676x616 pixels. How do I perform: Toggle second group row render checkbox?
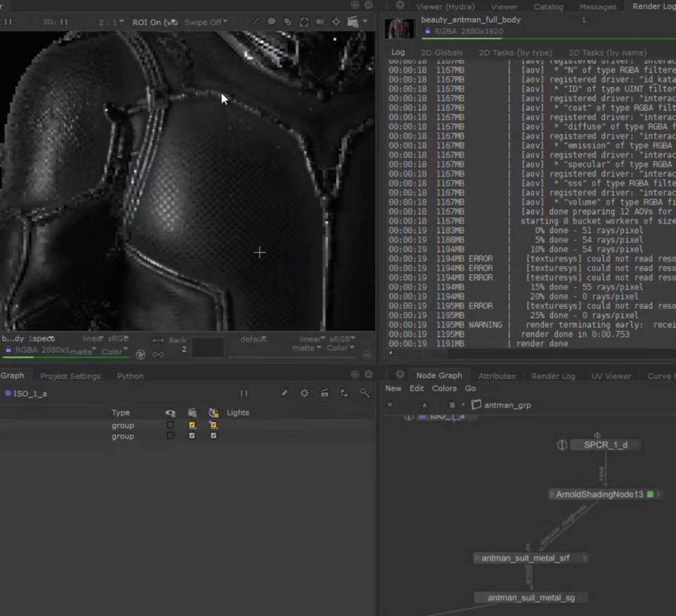[x=192, y=436]
